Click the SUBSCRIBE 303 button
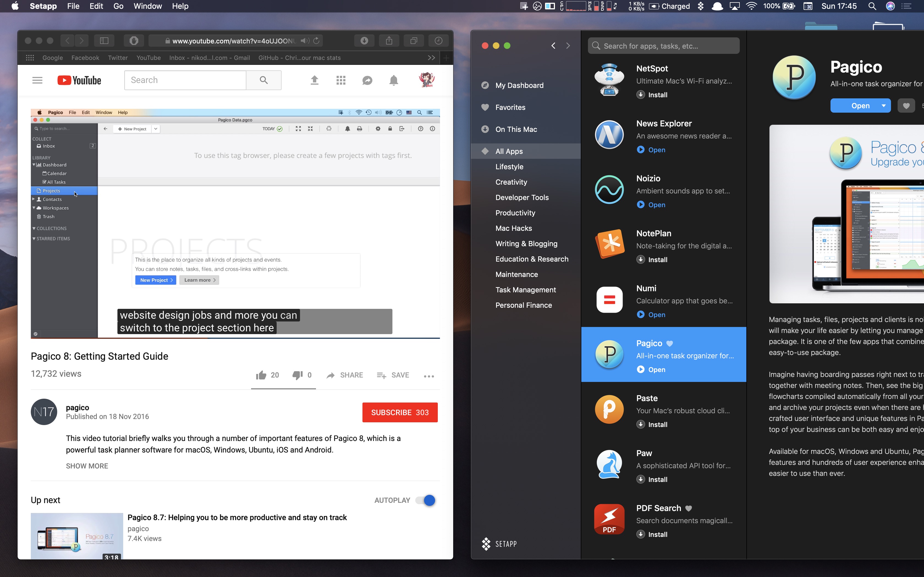 400,412
